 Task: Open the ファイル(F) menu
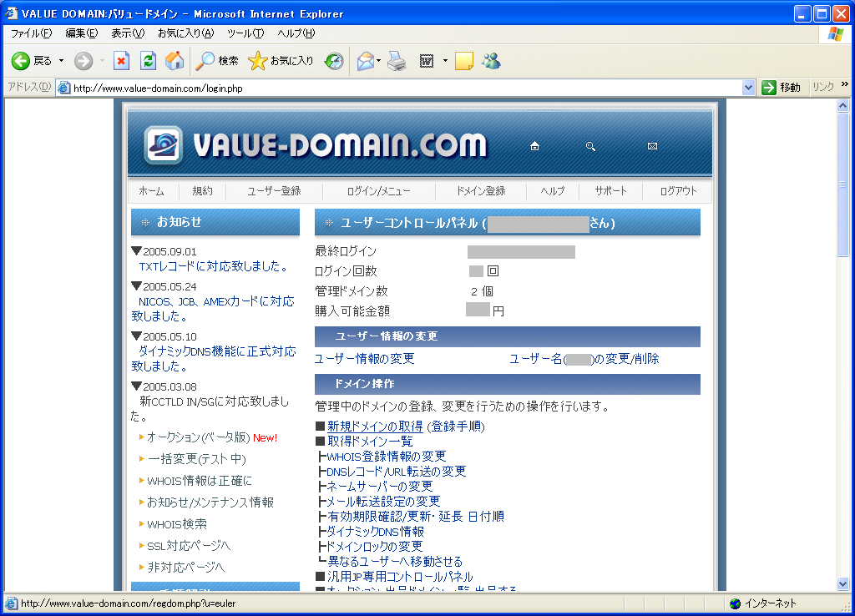click(x=32, y=33)
